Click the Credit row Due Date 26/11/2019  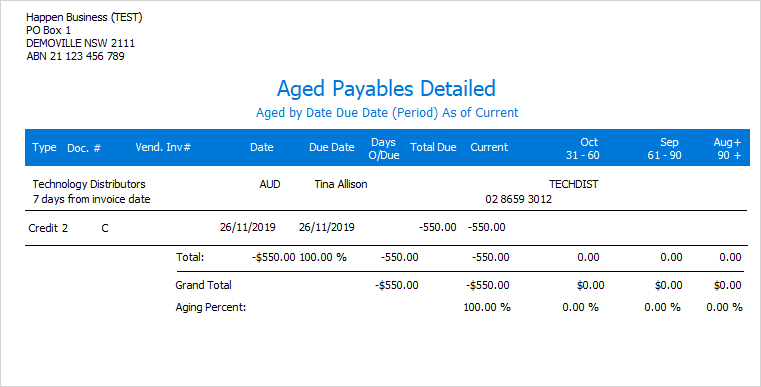point(327,227)
